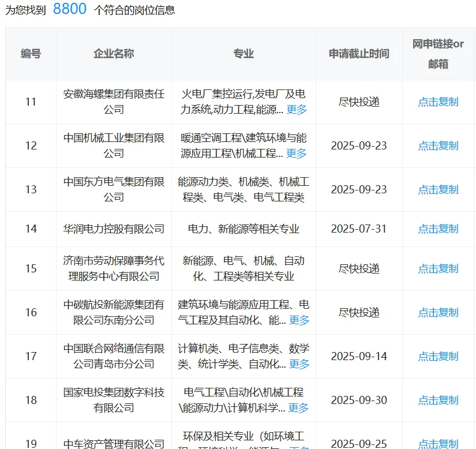This screenshot has width=476, height=449.
Task: Copy application link for 国家电投集团数字科技有限公司
Action: tap(438, 400)
